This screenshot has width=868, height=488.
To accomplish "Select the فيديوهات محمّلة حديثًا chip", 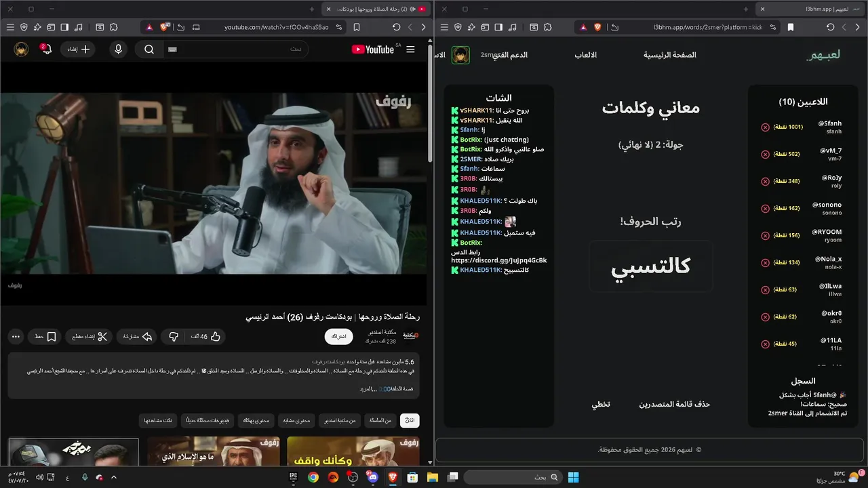I will click(x=207, y=421).
